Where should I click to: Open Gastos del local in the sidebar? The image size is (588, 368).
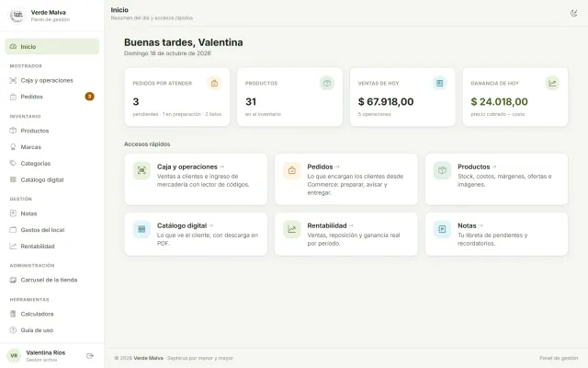52,230
